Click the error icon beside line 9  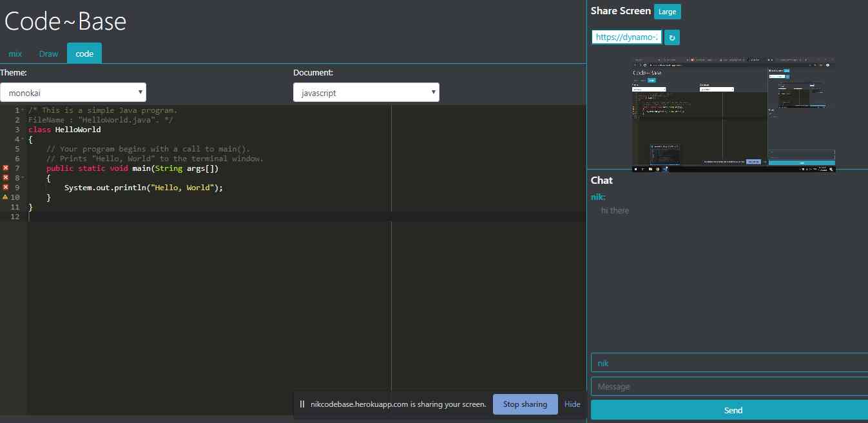point(5,187)
